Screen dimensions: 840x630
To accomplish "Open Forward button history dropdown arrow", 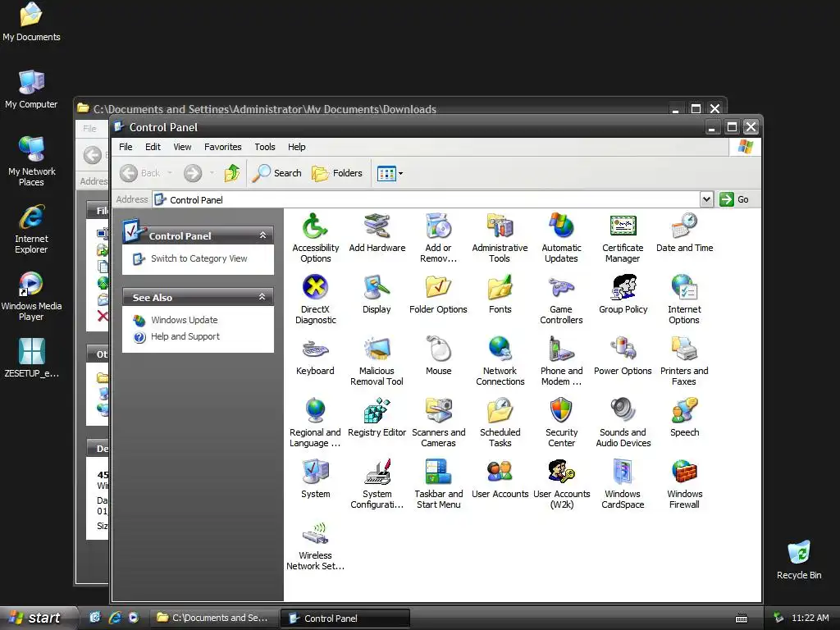I will (212, 173).
